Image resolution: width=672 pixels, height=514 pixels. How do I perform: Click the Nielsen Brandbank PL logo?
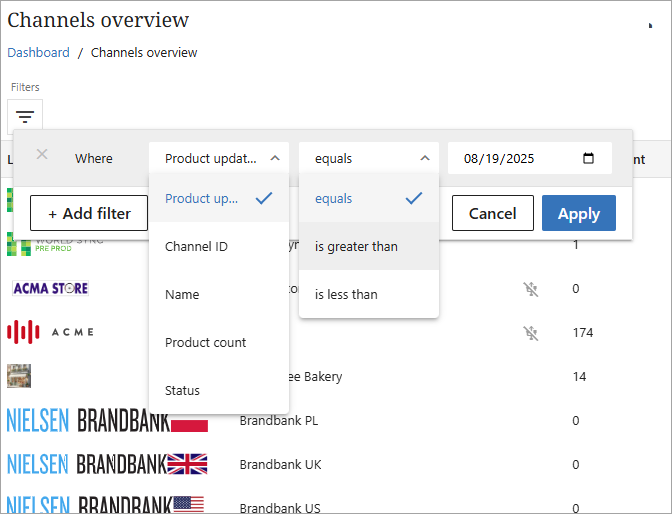(107, 421)
